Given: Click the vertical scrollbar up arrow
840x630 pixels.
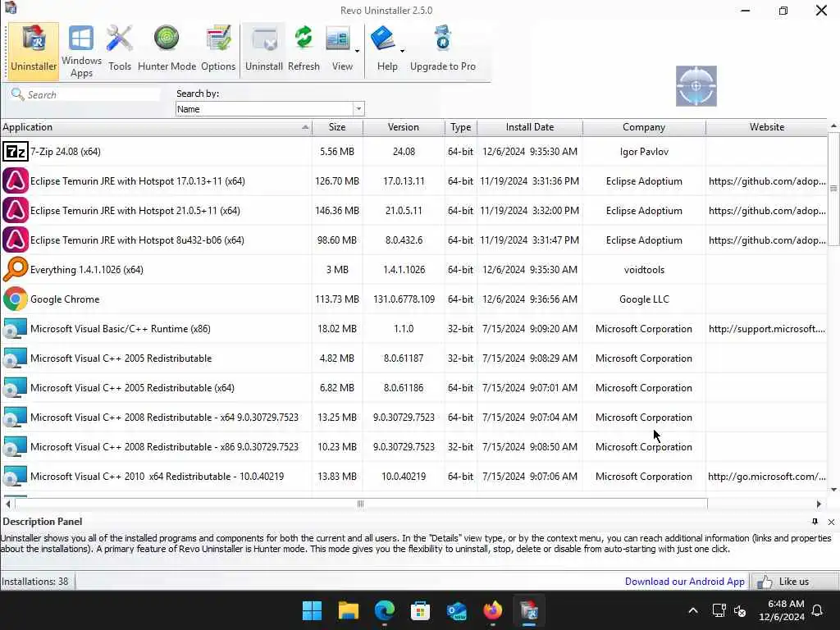Looking at the screenshot, I should (x=833, y=126).
